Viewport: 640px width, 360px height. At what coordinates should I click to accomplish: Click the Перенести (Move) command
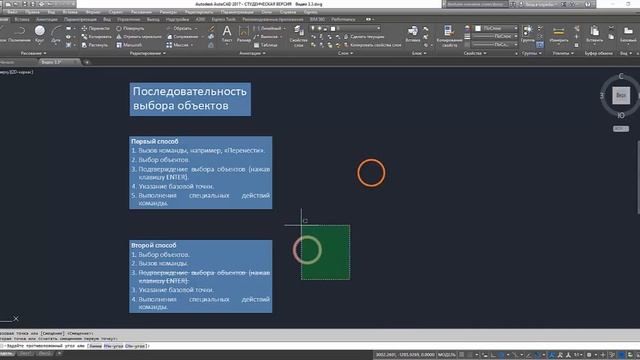pos(96,29)
